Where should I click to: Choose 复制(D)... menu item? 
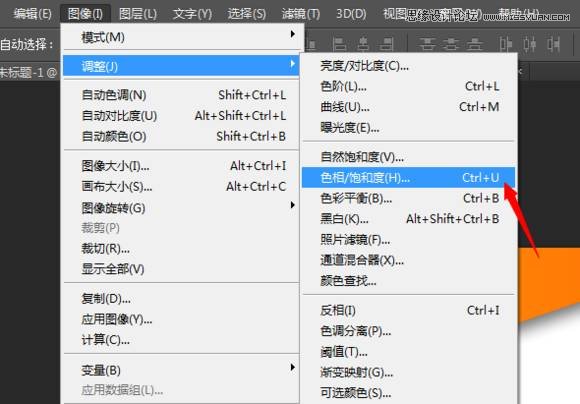coord(181,298)
